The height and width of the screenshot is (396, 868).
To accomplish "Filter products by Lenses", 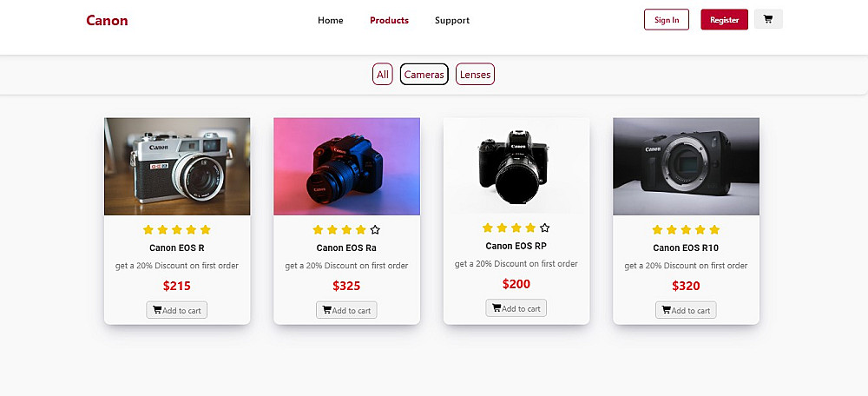I will click(x=475, y=75).
